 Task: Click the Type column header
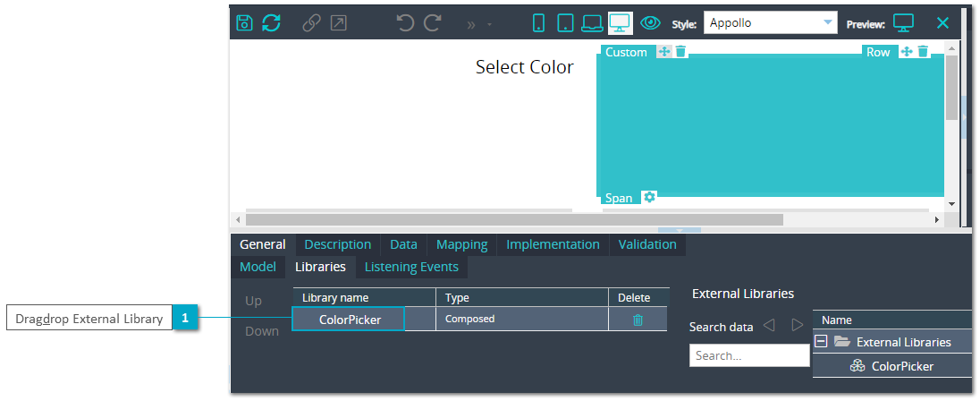point(522,298)
